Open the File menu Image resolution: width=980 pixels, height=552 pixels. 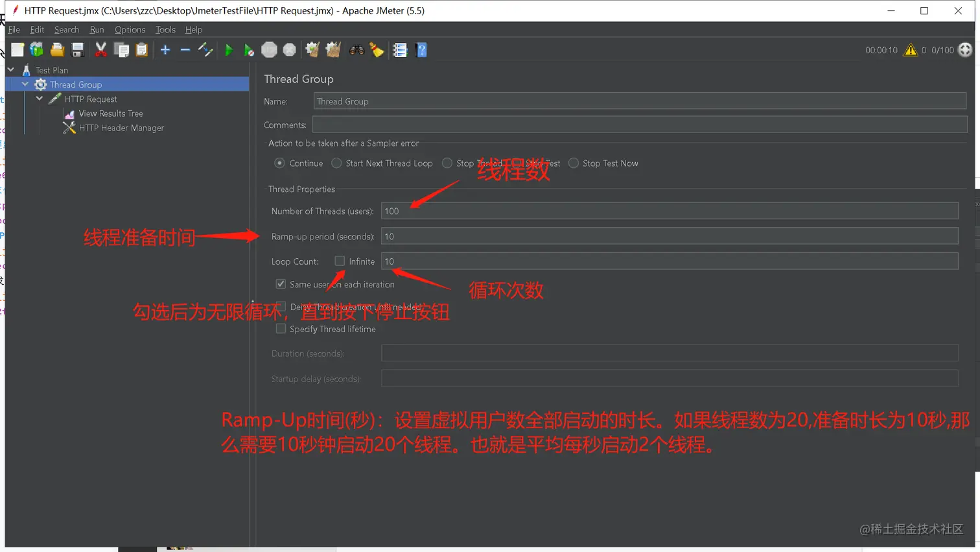(14, 30)
